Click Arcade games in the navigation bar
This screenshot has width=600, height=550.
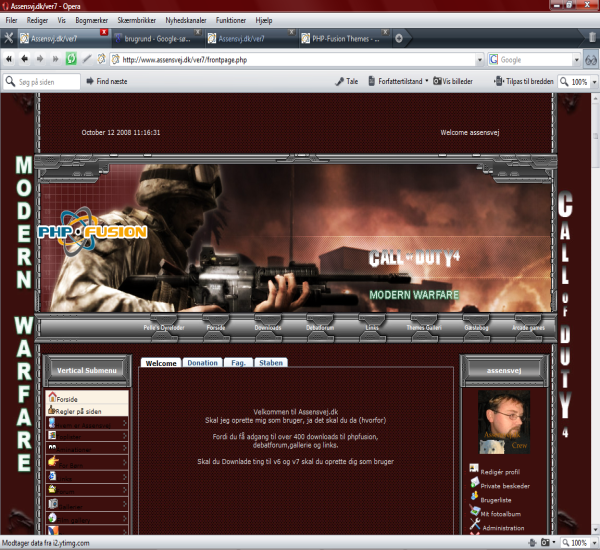click(528, 328)
